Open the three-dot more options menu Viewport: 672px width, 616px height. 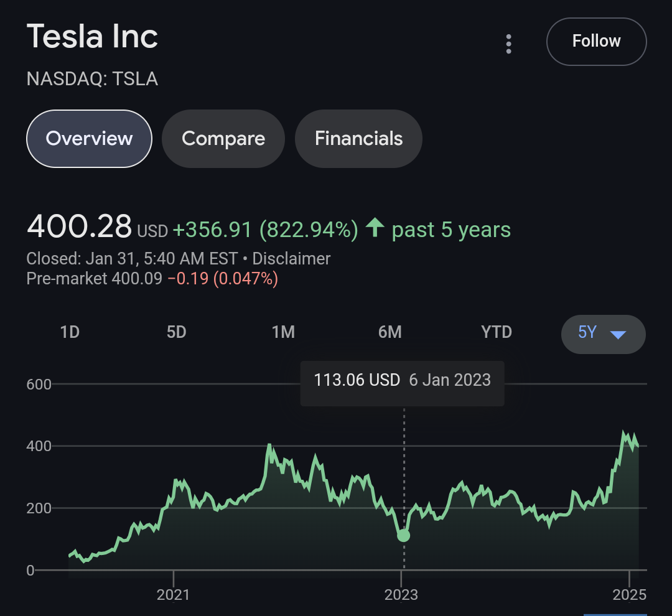click(x=509, y=44)
